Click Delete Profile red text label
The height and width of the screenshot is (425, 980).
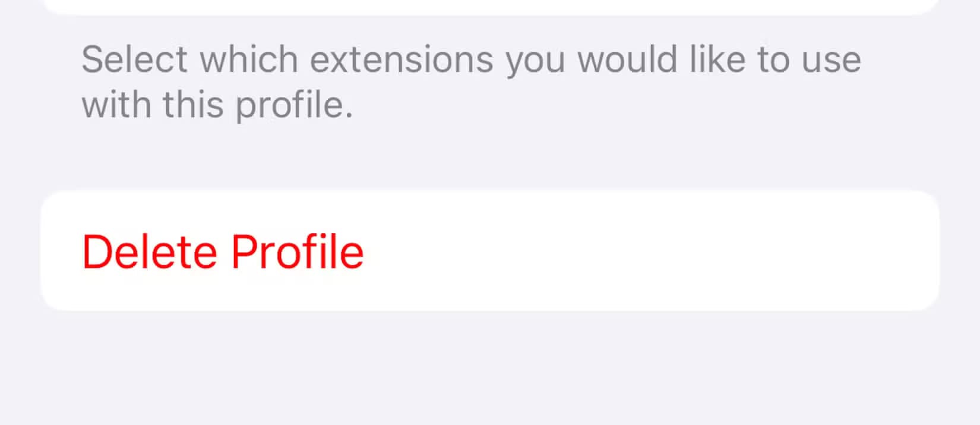(x=223, y=252)
